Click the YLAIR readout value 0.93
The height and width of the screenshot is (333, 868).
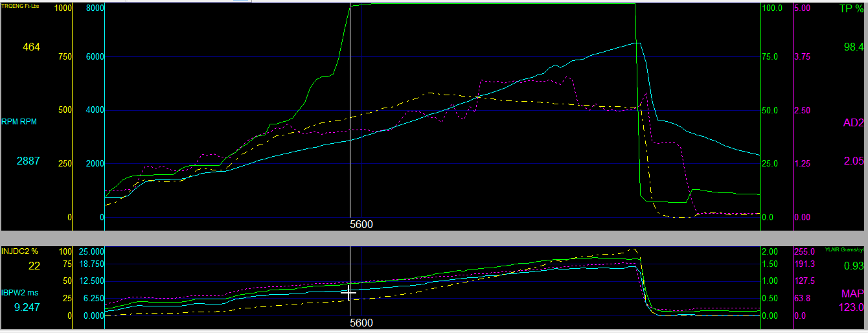[853, 265]
